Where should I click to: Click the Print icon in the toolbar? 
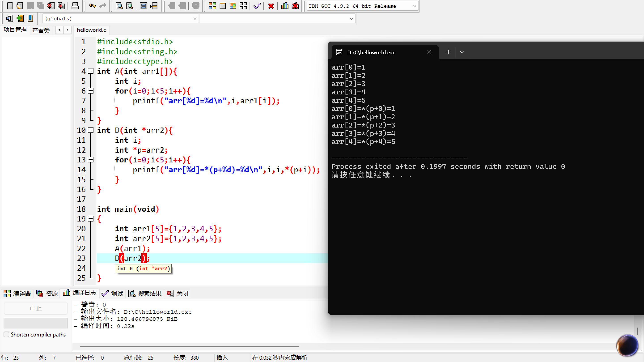click(x=75, y=6)
